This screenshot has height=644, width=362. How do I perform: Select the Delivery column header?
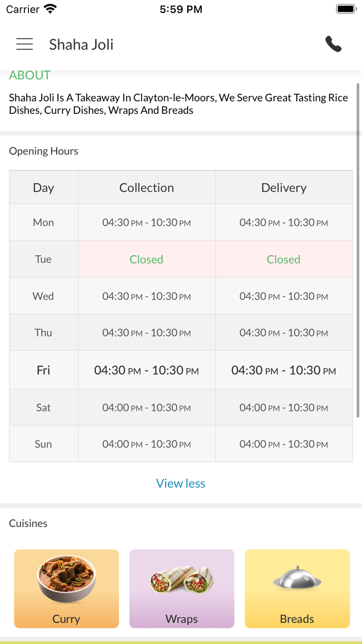point(283,187)
